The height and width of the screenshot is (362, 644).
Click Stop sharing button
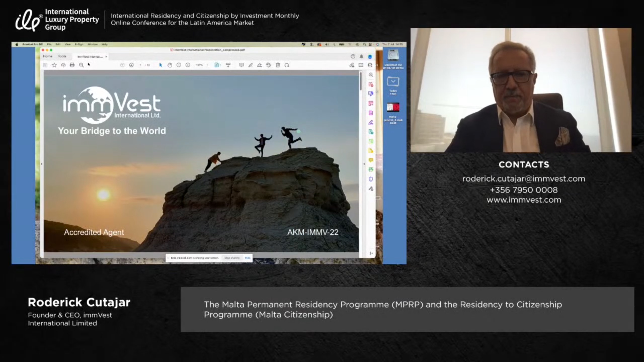click(x=232, y=258)
